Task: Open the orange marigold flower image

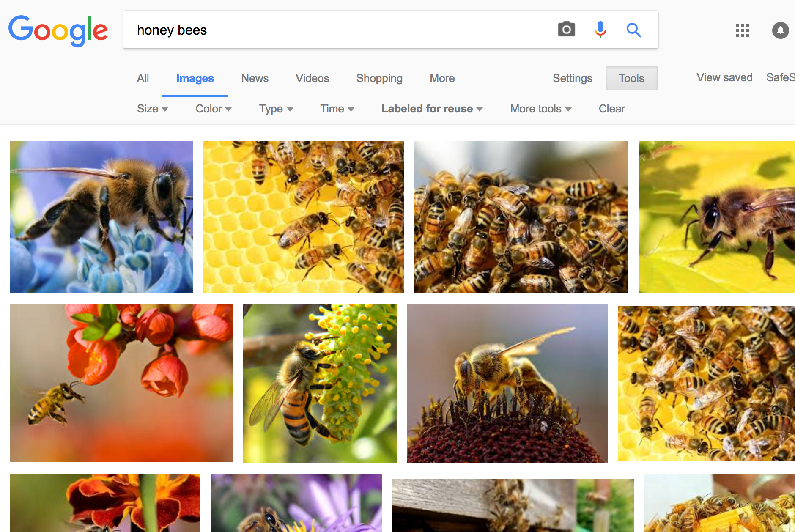Action: (105, 502)
